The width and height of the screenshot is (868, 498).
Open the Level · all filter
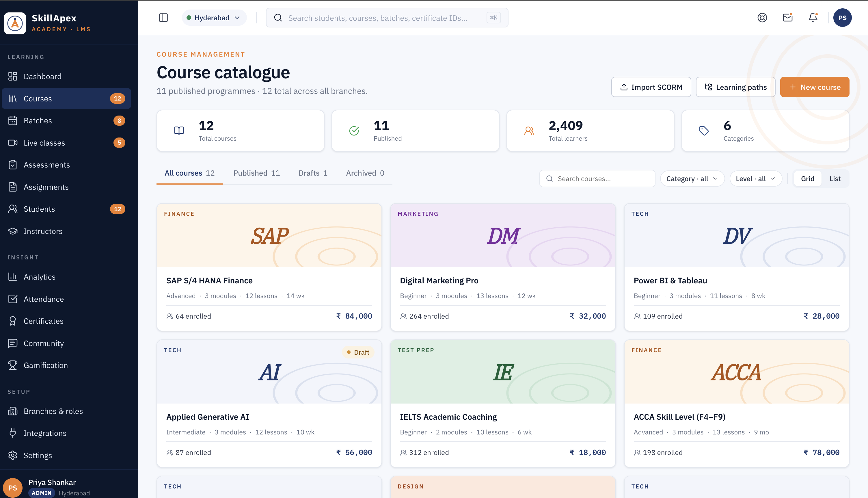coord(755,179)
